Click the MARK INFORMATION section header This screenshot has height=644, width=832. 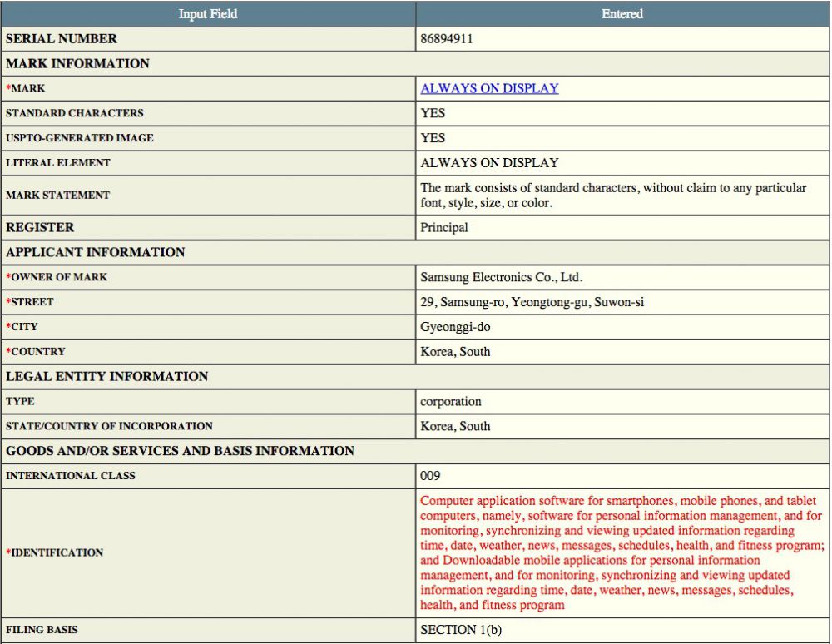coord(78,64)
